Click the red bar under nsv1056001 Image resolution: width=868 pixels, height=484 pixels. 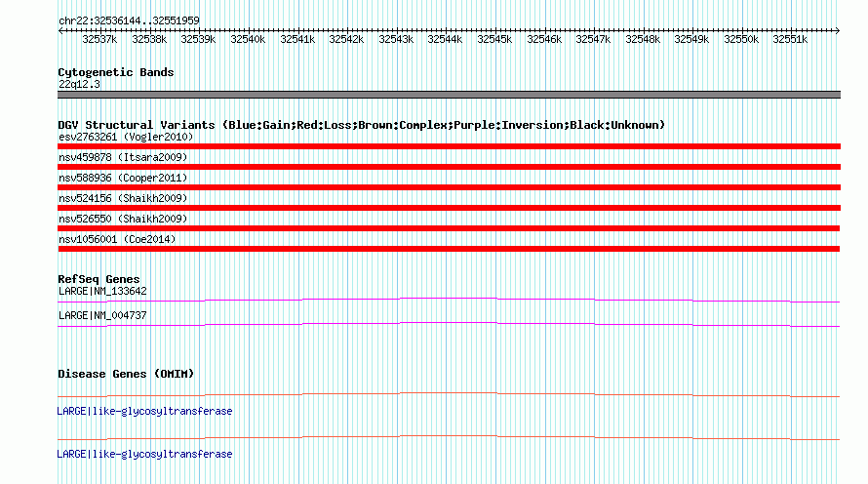tap(449, 249)
